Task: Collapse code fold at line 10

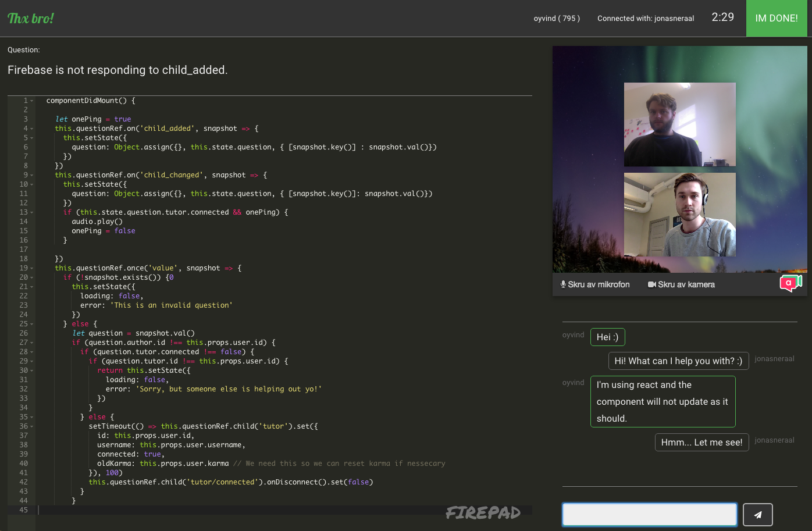Action: [x=32, y=184]
